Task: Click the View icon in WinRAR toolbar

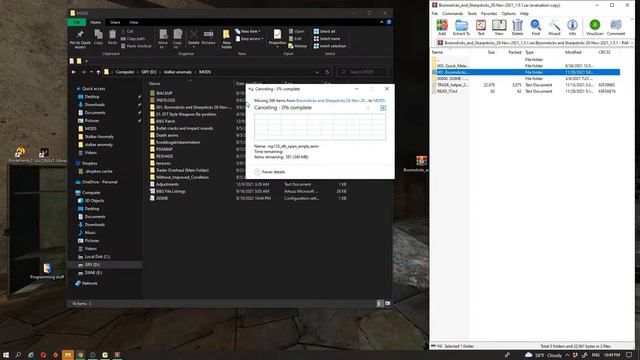Action: tap(499, 27)
